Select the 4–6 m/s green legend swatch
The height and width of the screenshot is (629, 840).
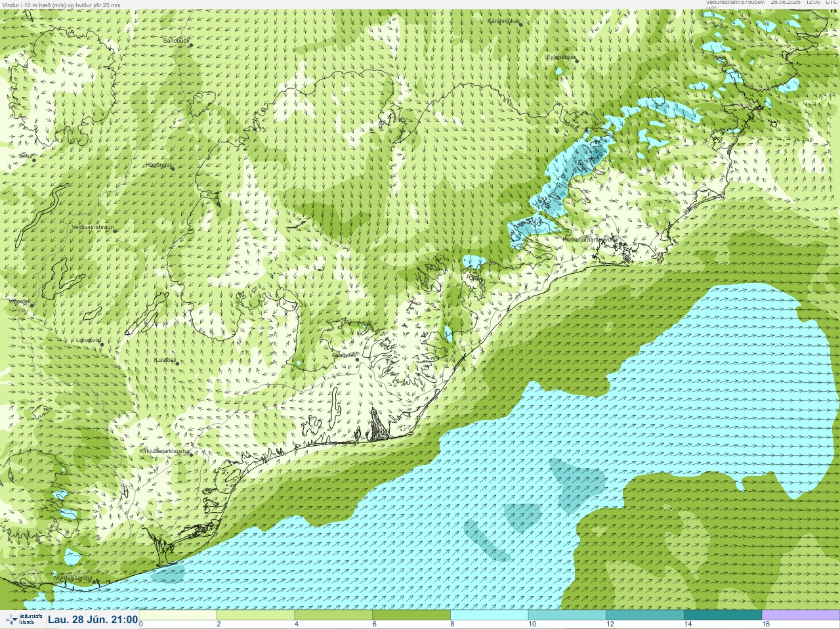(x=333, y=615)
